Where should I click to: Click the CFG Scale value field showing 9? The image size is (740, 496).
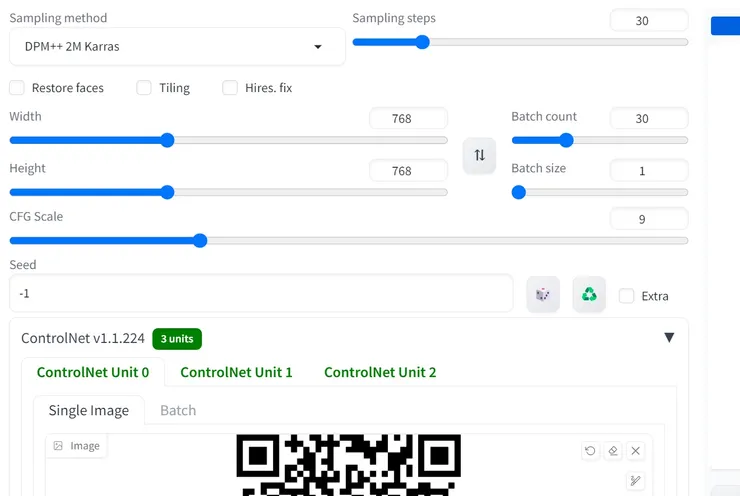pos(649,219)
